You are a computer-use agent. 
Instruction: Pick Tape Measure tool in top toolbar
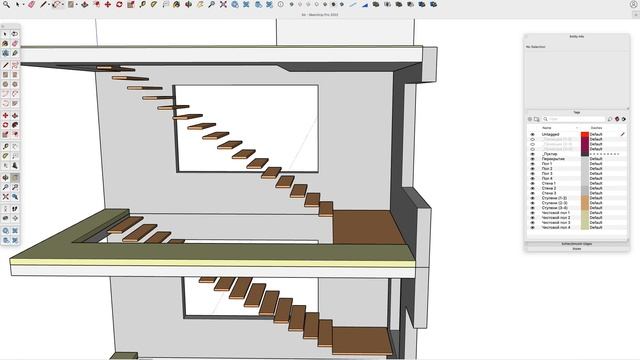pos(142,4)
